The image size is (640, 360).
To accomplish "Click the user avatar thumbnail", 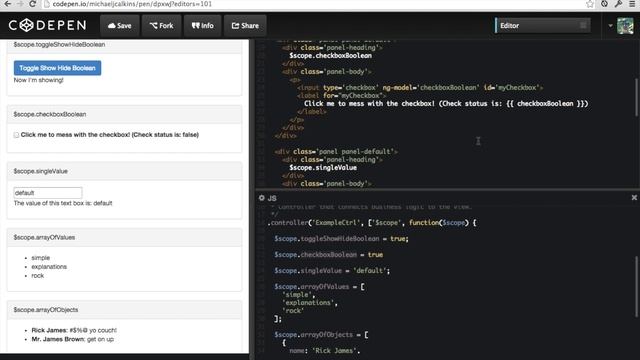I will 625,26.
